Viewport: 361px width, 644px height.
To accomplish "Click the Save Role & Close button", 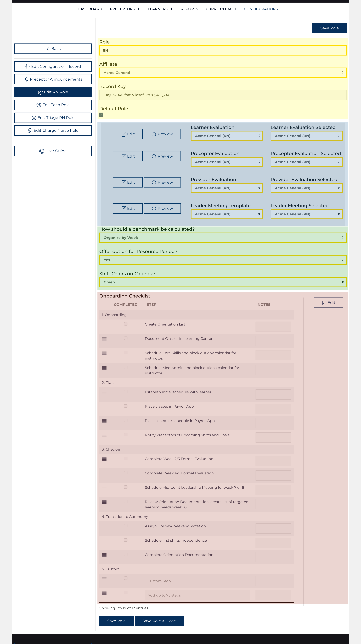I will [159, 621].
